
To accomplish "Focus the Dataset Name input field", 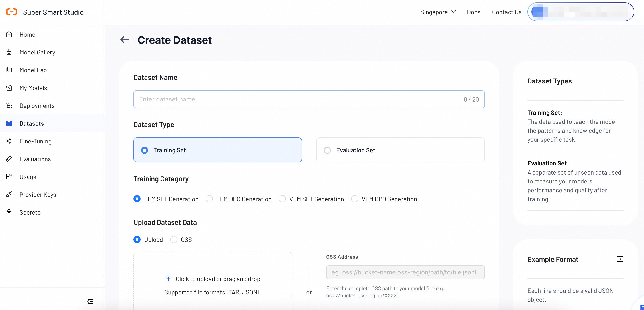I will coord(309,99).
